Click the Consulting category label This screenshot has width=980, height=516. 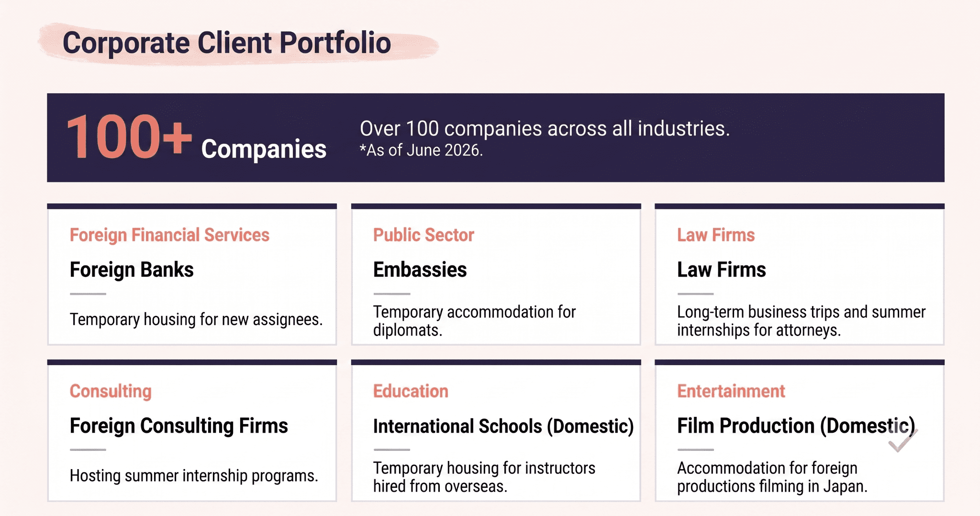pos(111,391)
